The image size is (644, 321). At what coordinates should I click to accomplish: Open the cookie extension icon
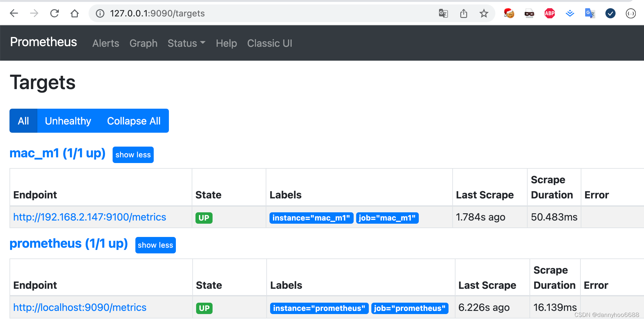click(x=509, y=13)
